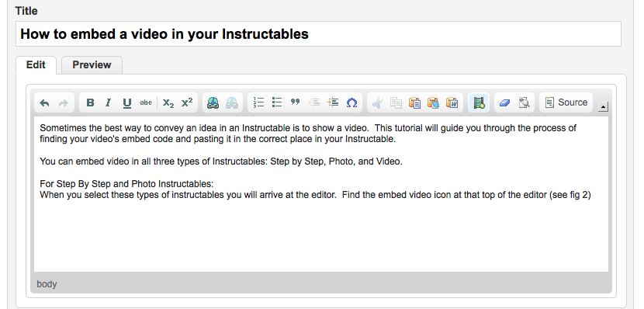Toggle Bold formatting

[90, 102]
